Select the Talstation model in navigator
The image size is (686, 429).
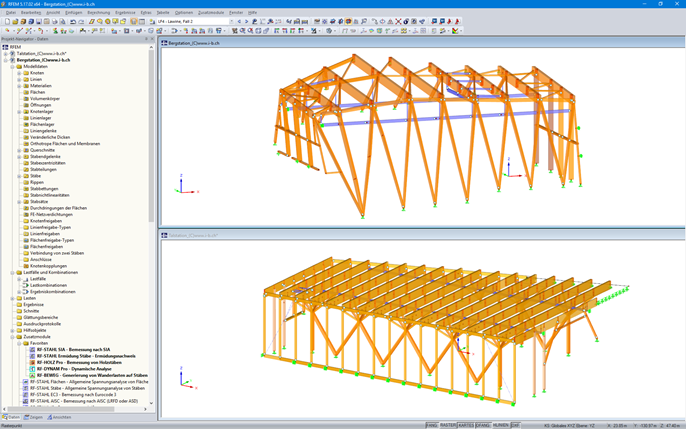[x=41, y=53]
